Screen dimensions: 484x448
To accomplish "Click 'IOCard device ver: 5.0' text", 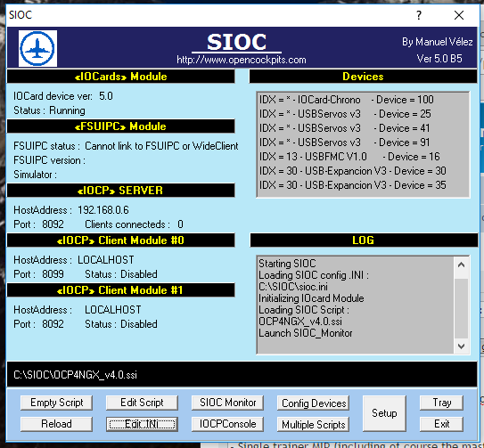I will click(x=63, y=96).
